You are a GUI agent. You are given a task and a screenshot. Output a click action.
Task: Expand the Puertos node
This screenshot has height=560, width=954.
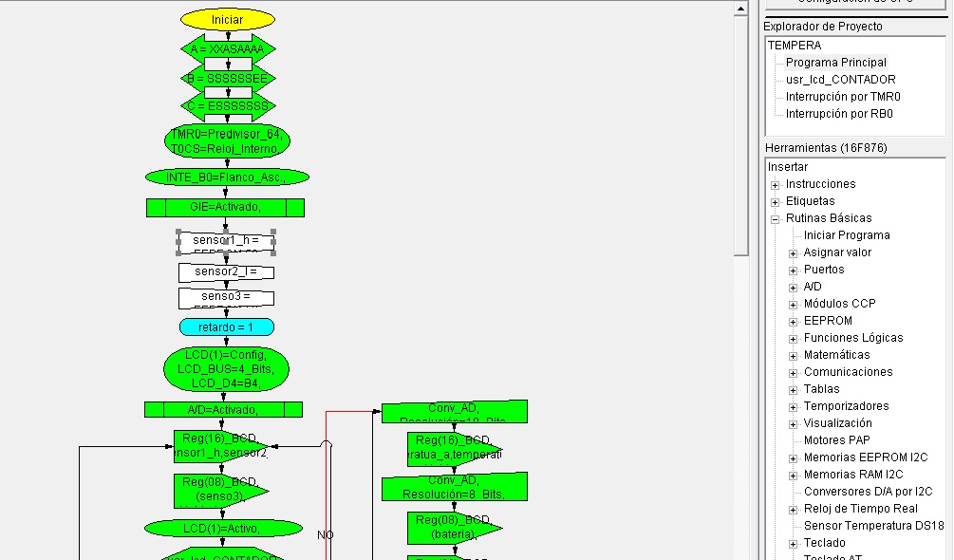pyautogui.click(x=794, y=270)
